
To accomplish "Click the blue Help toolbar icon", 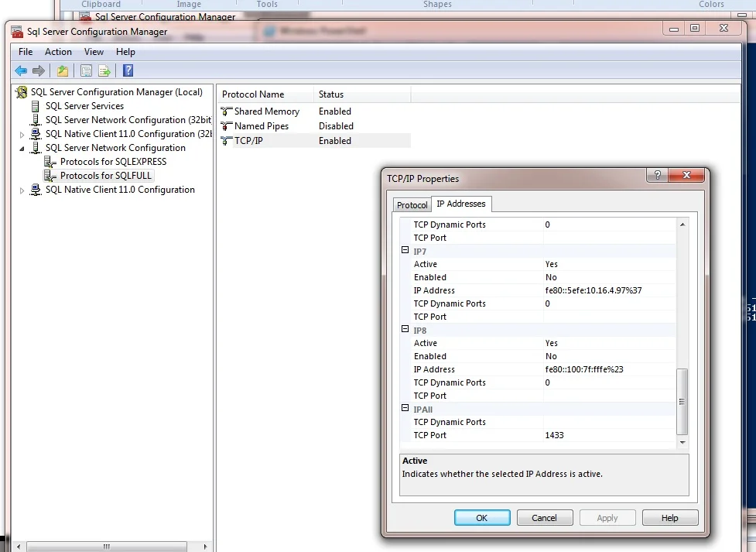I will click(128, 70).
